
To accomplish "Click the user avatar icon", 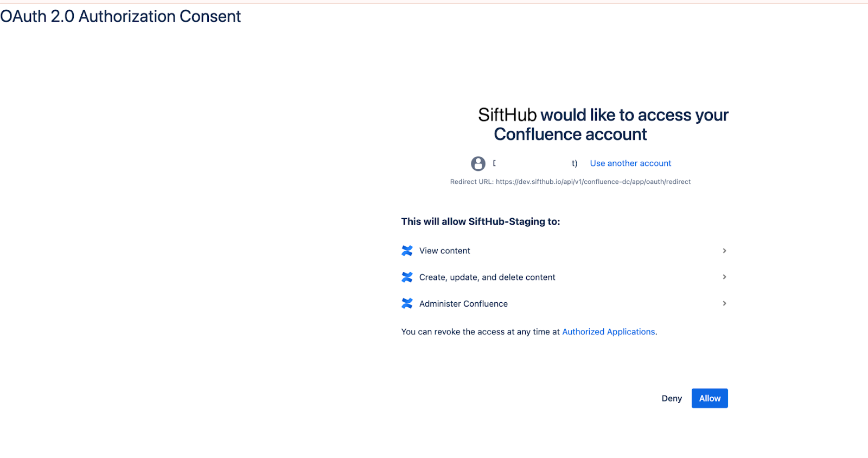I will pyautogui.click(x=478, y=163).
